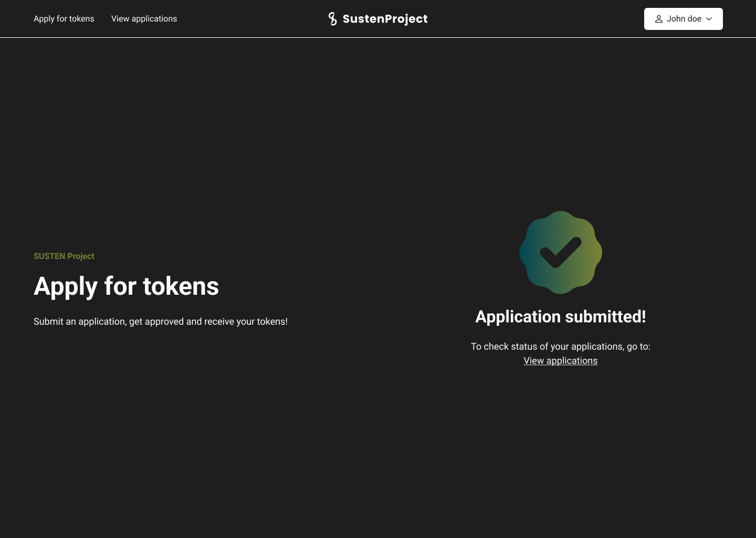This screenshot has width=756, height=538.
Task: Click the word tokens in main heading
Action: click(x=181, y=286)
